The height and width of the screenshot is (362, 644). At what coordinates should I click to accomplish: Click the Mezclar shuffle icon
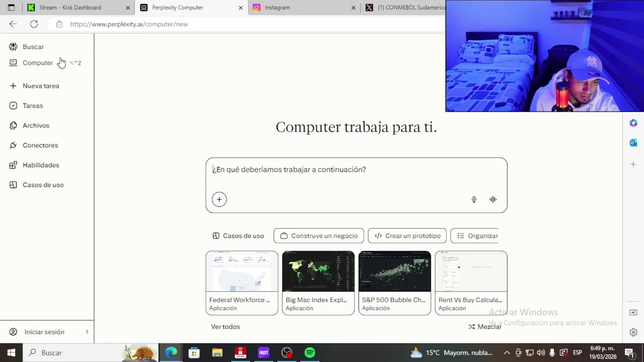(x=471, y=327)
